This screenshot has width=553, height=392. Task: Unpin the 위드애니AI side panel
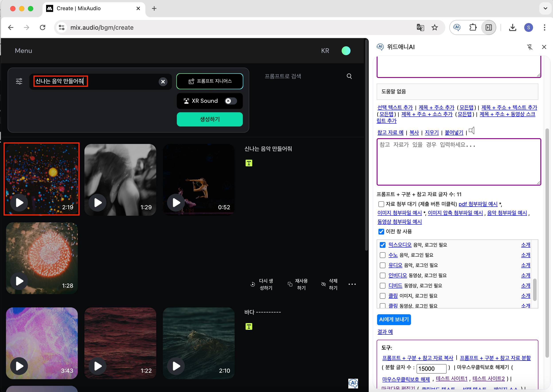[x=530, y=47]
